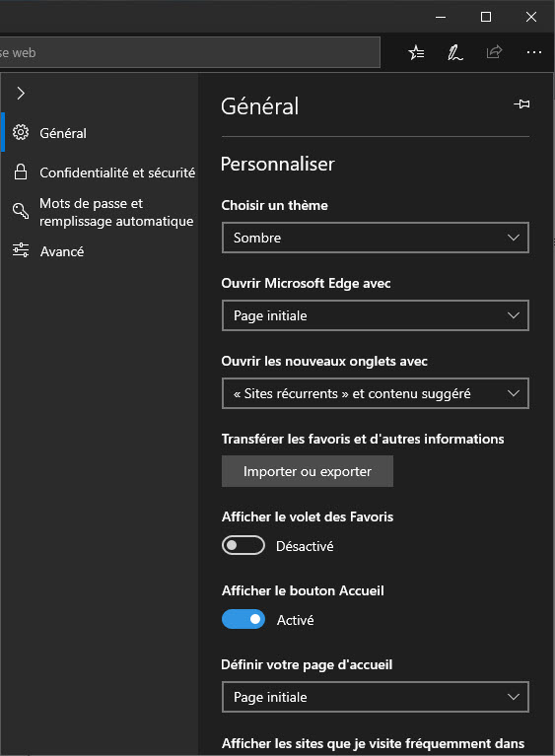
Task: Click the Importer ou exporter button
Action: tap(308, 471)
